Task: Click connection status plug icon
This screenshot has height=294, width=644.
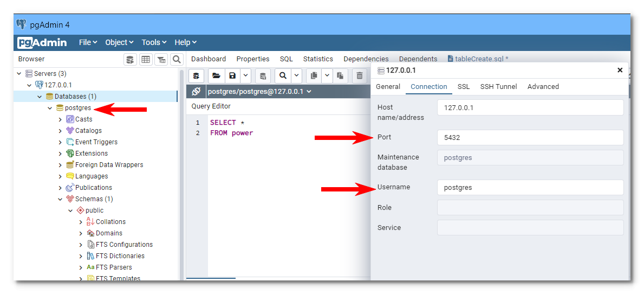Action: [196, 91]
